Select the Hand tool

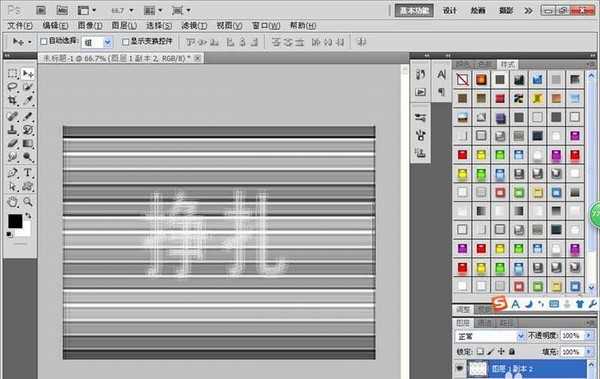(x=12, y=201)
